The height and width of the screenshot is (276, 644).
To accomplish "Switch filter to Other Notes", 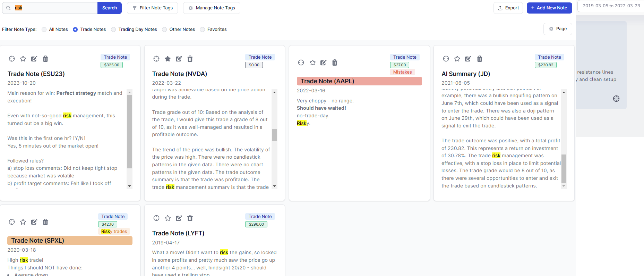I will tap(164, 30).
